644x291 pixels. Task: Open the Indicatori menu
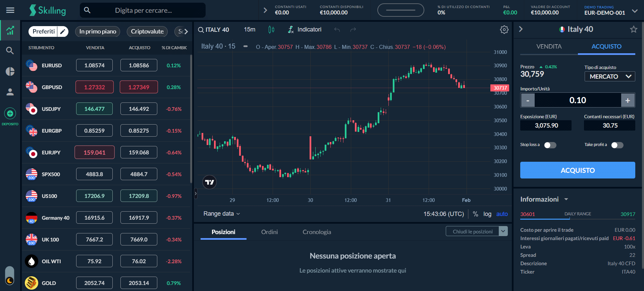coord(305,30)
